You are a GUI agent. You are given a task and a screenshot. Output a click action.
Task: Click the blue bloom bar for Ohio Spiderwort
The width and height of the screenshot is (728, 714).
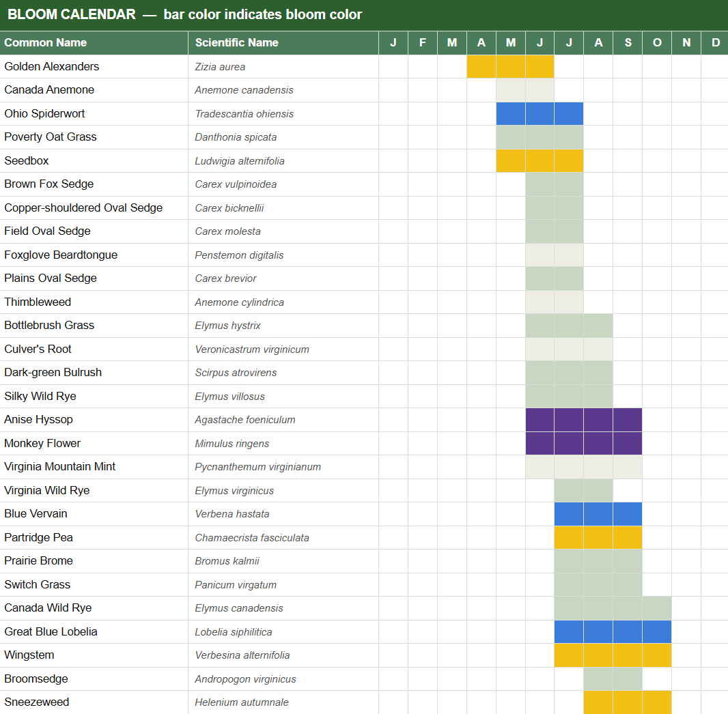tap(540, 114)
